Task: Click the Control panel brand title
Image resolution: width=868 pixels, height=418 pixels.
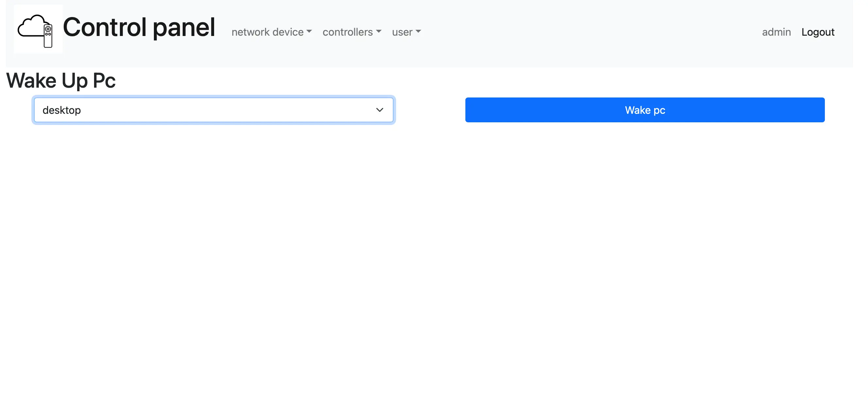Action: pos(139,27)
